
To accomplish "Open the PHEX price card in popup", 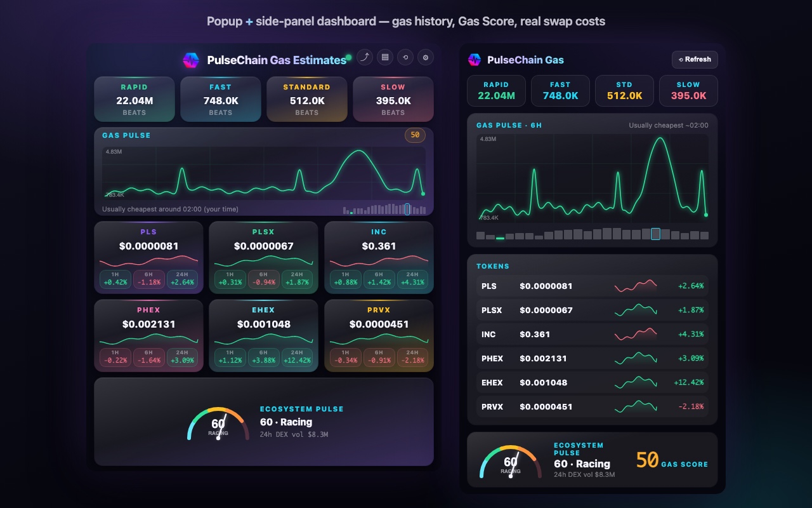I will click(x=148, y=336).
